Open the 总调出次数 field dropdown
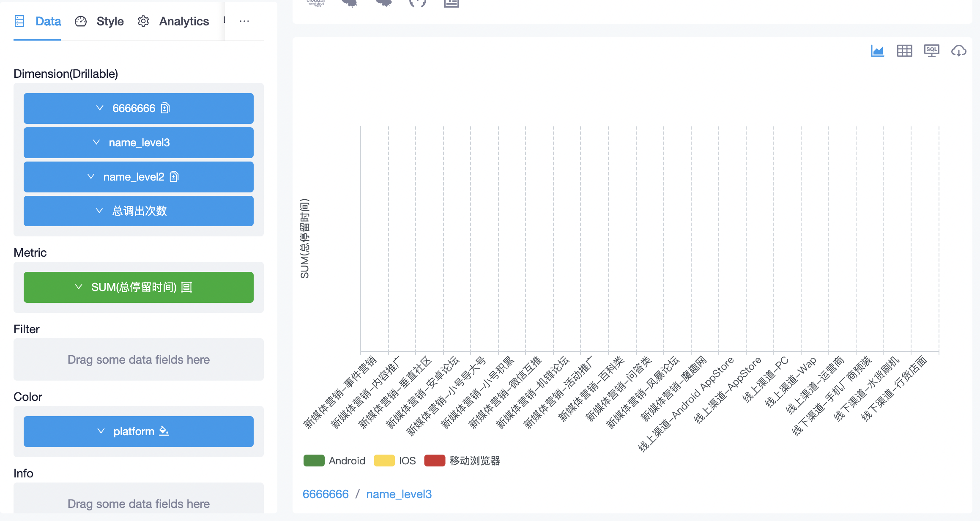 [x=99, y=211]
